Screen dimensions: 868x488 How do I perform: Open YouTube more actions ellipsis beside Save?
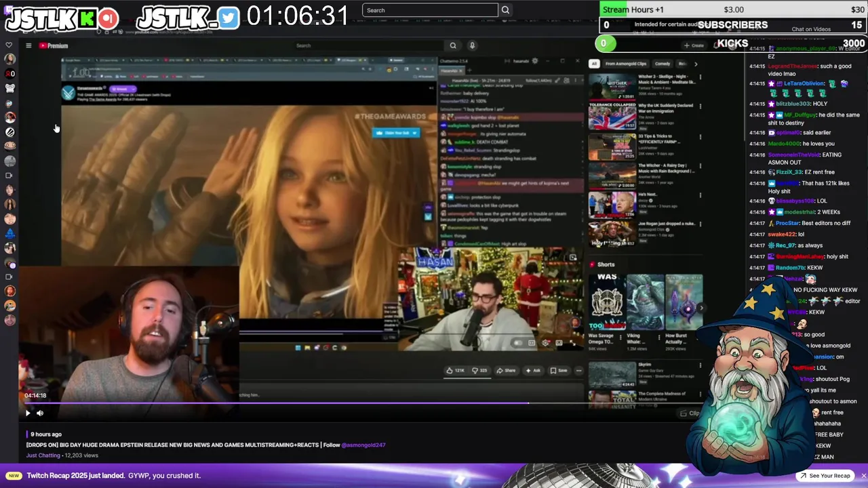578,371
